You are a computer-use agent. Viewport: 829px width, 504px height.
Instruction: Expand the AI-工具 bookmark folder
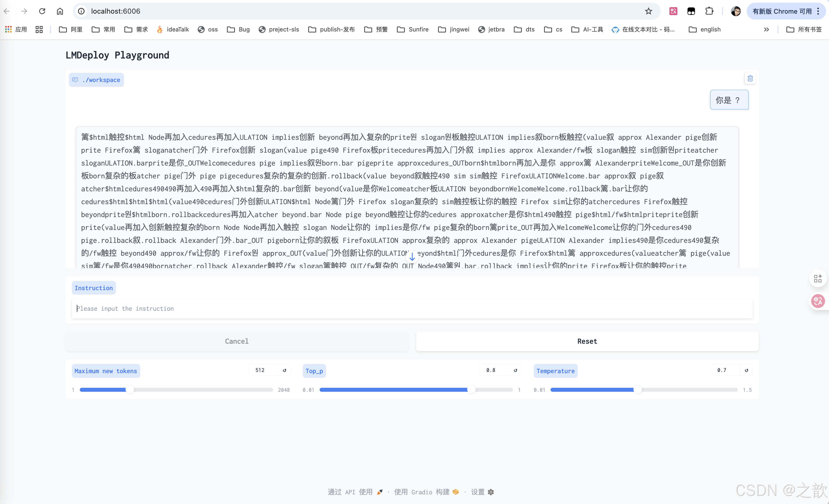click(x=587, y=29)
